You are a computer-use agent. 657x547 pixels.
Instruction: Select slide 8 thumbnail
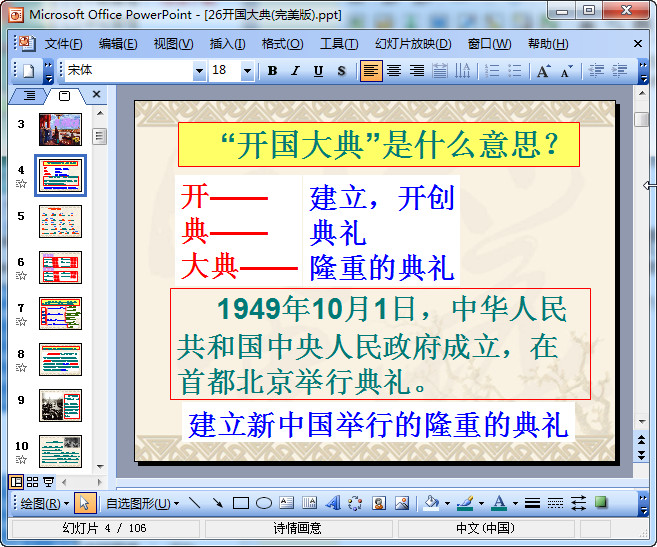pyautogui.click(x=60, y=360)
